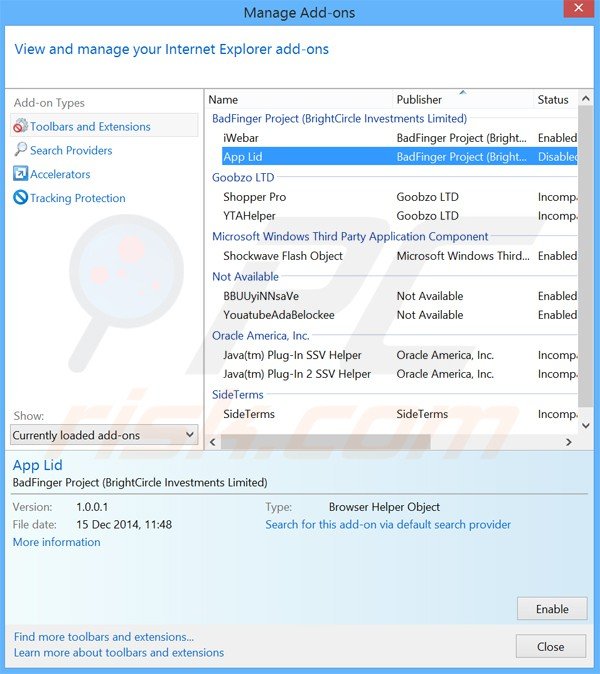Click the Toolbars and Extensions gear icon
The image size is (600, 674).
tap(20, 126)
